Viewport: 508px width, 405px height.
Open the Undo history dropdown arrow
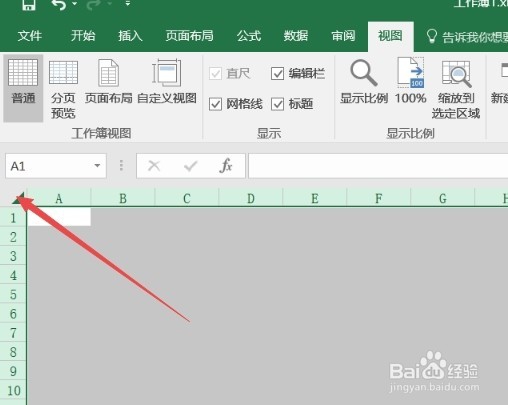(x=75, y=4)
